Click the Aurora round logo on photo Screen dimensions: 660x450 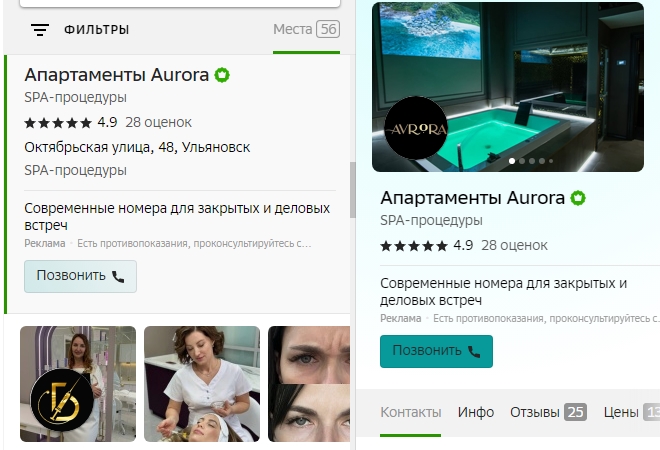tap(415, 128)
